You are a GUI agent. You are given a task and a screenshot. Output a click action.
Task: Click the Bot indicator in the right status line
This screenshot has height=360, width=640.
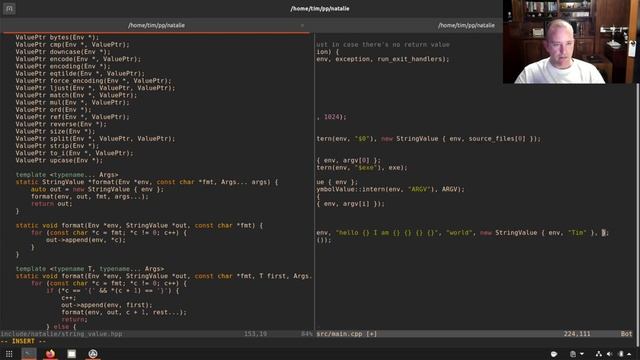626,333
